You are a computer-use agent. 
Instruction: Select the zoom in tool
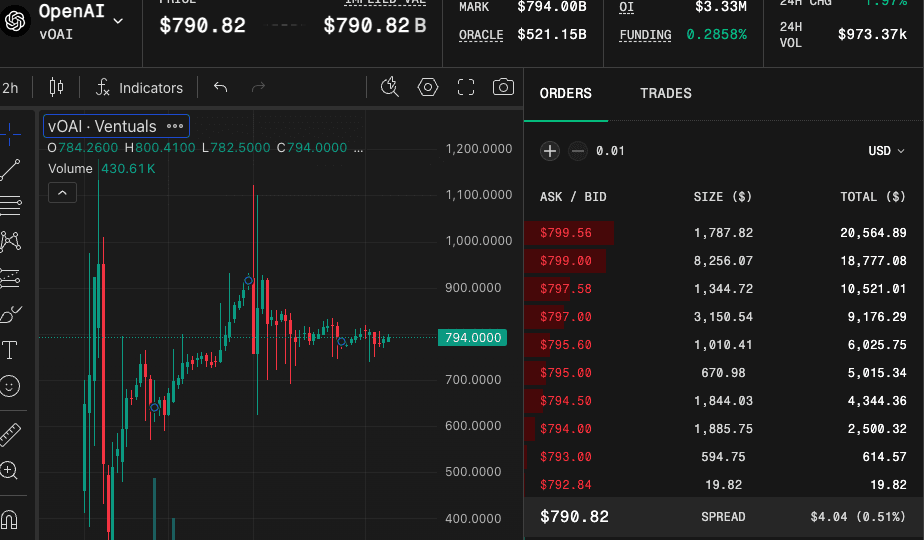[9, 470]
